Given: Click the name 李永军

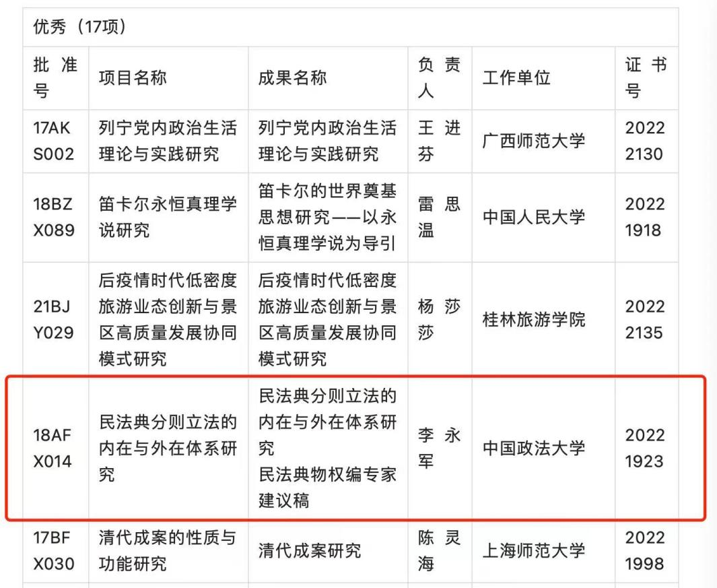Looking at the screenshot, I should (x=439, y=448).
